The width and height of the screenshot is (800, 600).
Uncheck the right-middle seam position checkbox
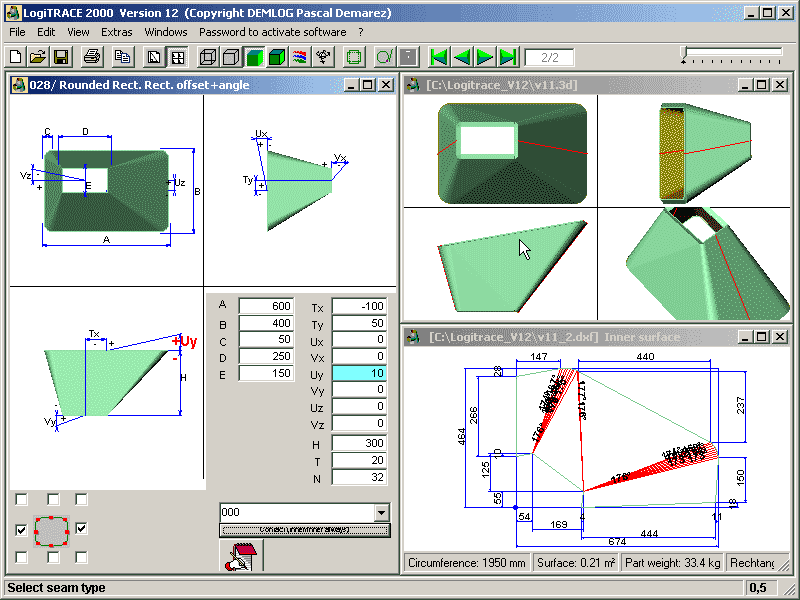coord(81,529)
